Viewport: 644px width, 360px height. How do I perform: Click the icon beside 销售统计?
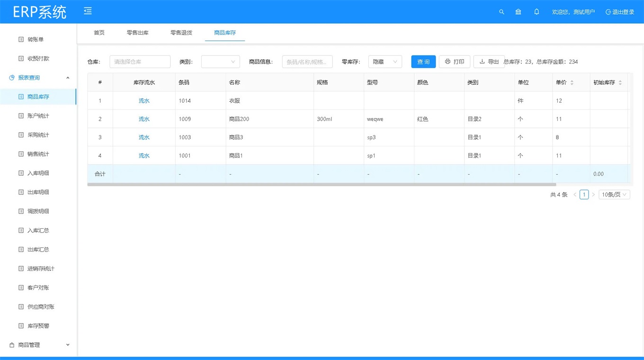21,154
